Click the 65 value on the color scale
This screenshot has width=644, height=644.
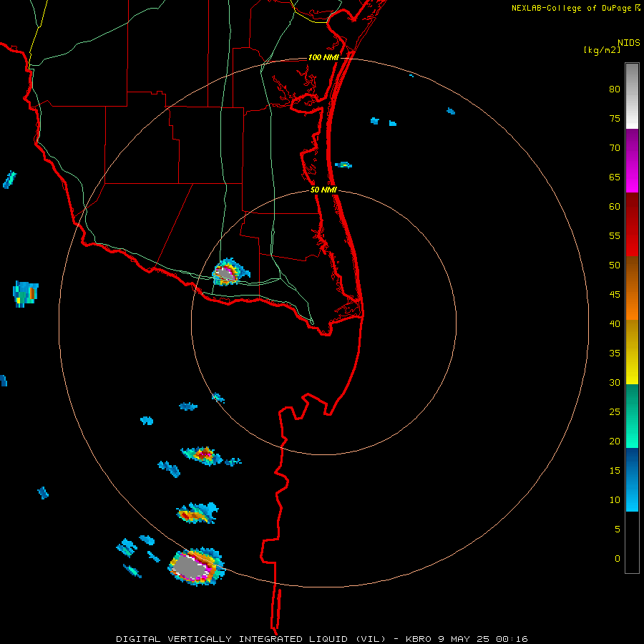pyautogui.click(x=615, y=177)
